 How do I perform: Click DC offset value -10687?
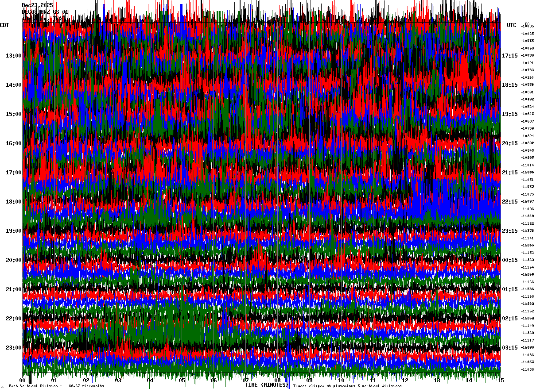pyautogui.click(x=528, y=121)
